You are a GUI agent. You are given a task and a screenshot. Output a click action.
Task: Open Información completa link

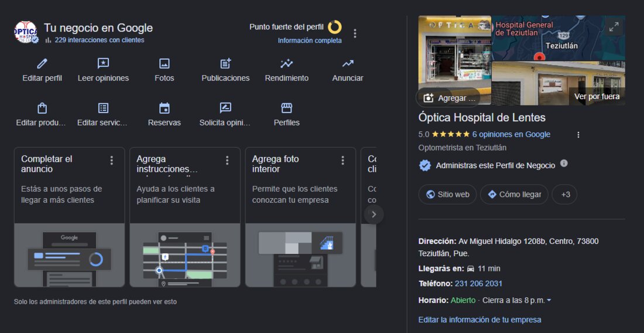coord(310,40)
